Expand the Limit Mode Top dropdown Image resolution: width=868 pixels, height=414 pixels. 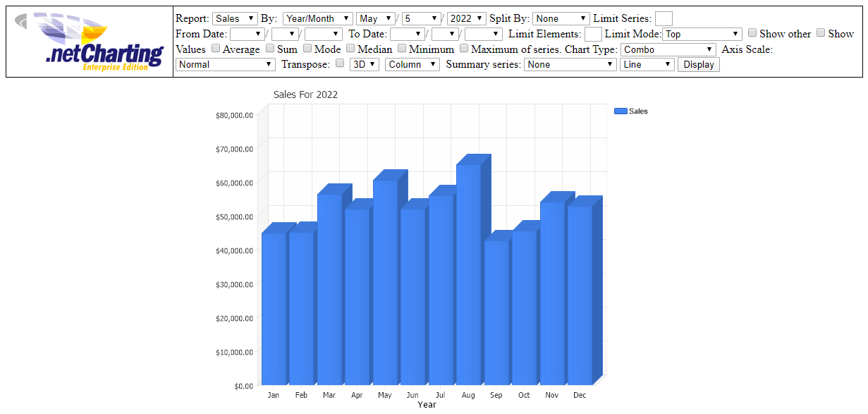pos(702,34)
